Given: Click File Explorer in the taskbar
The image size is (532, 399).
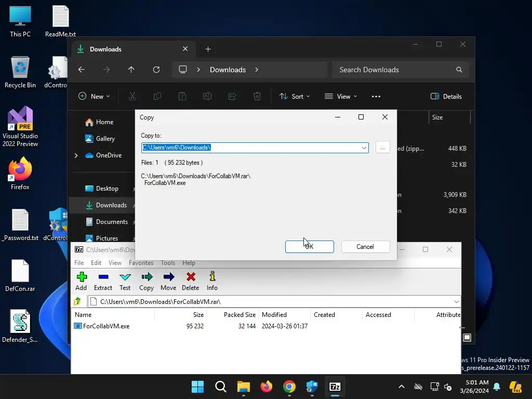Looking at the screenshot, I should [244, 387].
